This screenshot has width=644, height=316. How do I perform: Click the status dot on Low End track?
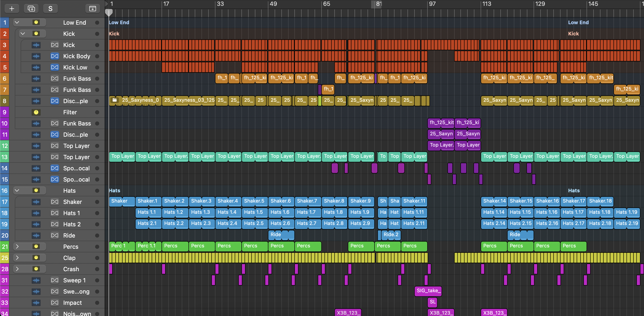tap(97, 23)
